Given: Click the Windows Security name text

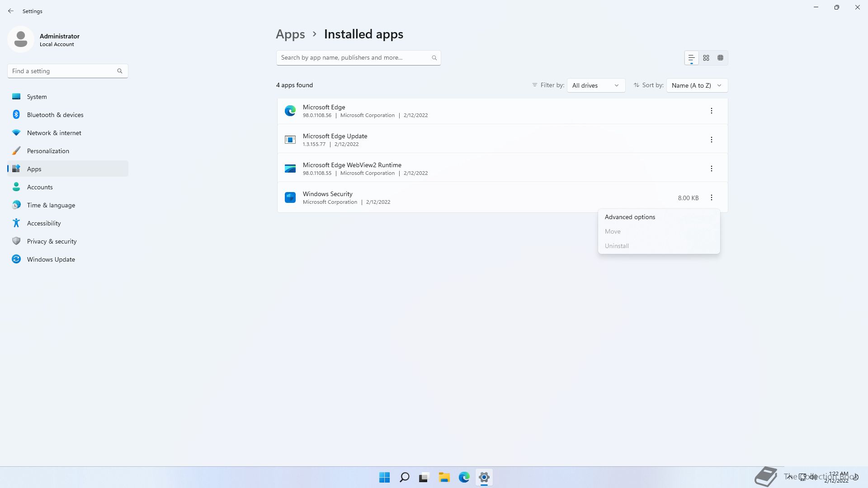Looking at the screenshot, I should click(x=328, y=194).
